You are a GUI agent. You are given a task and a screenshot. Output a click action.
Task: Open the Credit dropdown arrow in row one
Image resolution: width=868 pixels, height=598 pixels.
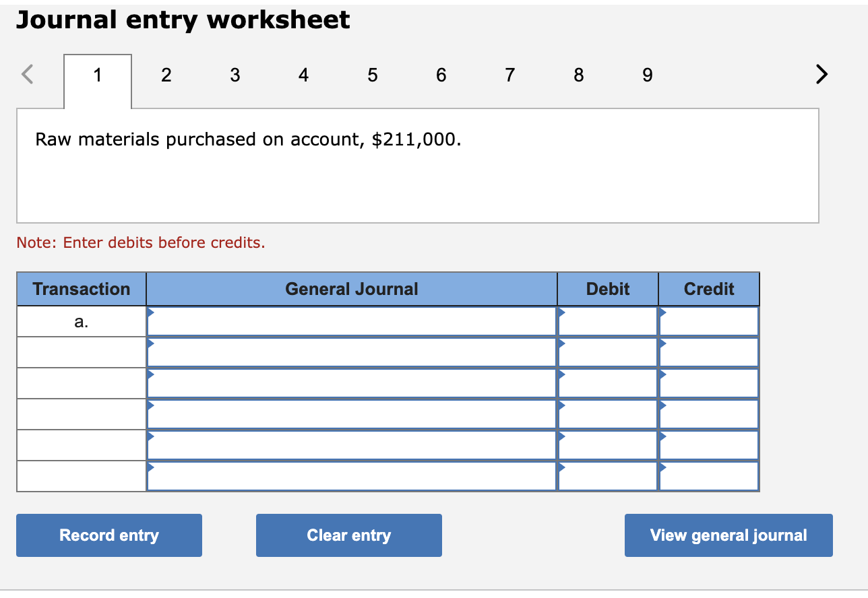(x=662, y=312)
